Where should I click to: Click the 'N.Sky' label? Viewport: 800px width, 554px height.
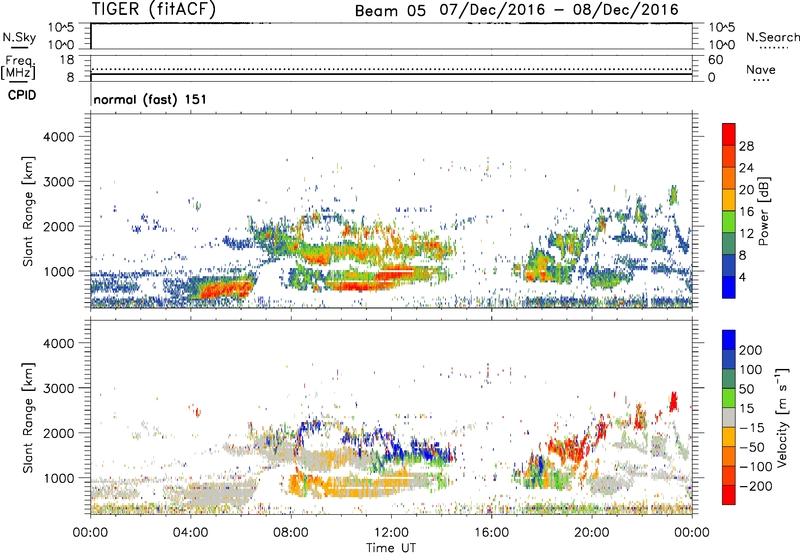pyautogui.click(x=19, y=37)
